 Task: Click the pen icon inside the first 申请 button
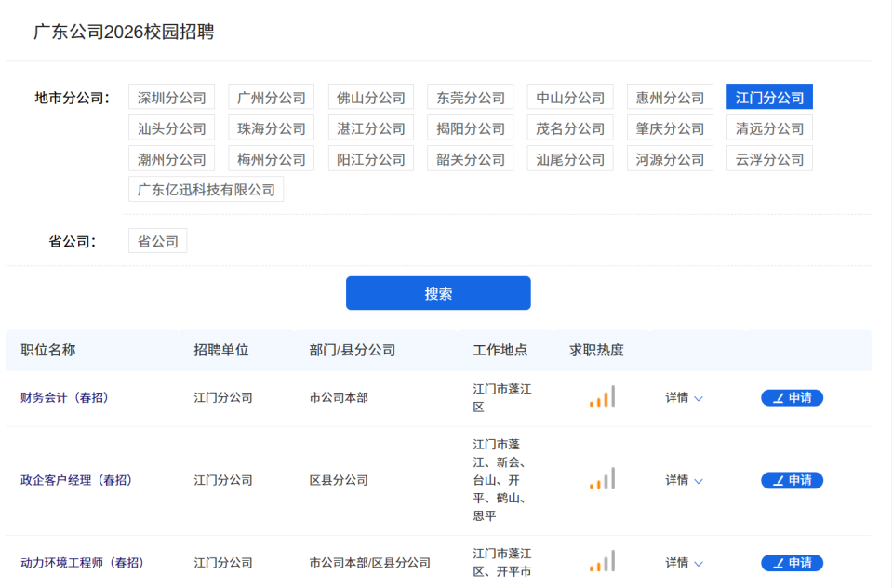tap(780, 397)
